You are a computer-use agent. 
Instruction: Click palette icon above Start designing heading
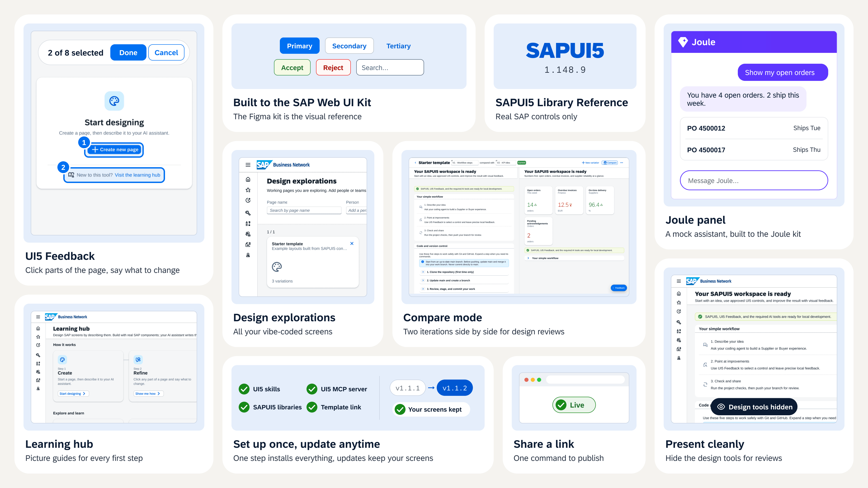tap(114, 101)
